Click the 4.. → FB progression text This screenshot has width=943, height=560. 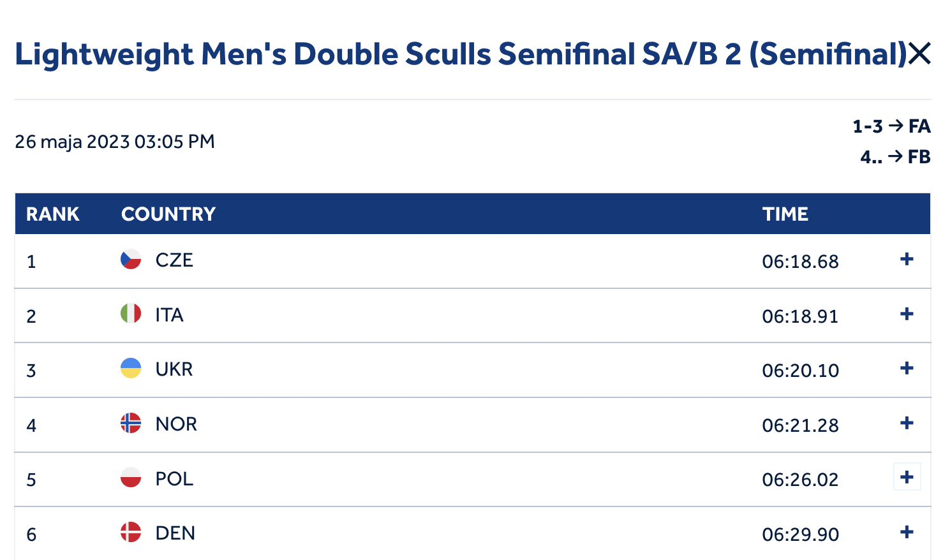pyautogui.click(x=895, y=157)
